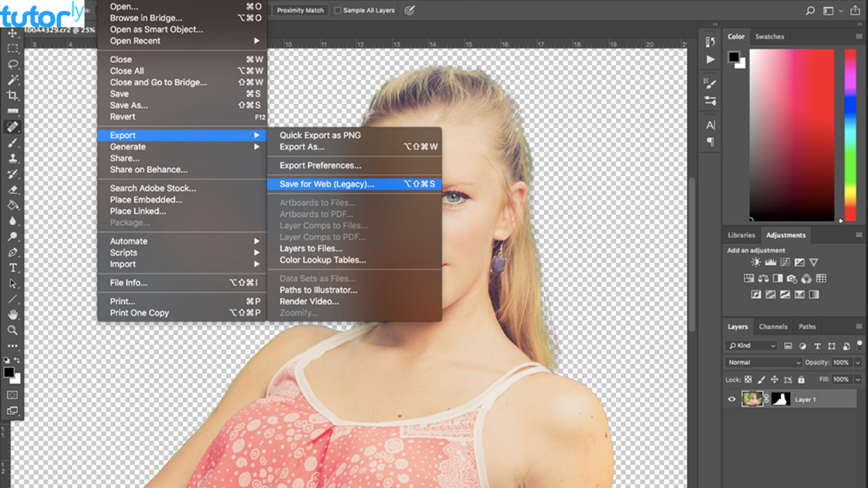Toggle the lock all icon for the layer
This screenshot has width=868, height=488.
point(801,379)
